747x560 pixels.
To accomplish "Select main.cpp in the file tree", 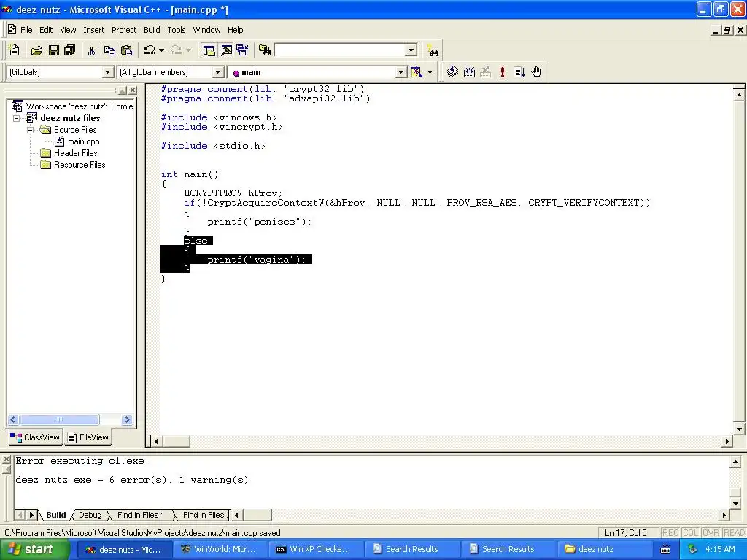I will (x=83, y=141).
